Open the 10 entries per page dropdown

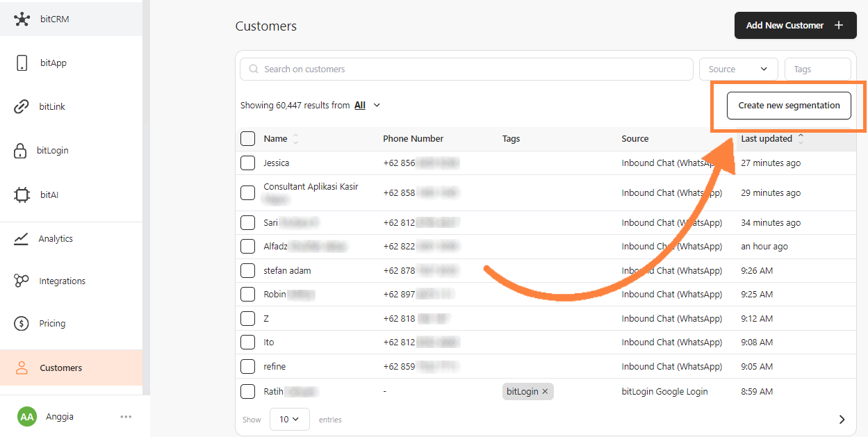(289, 419)
